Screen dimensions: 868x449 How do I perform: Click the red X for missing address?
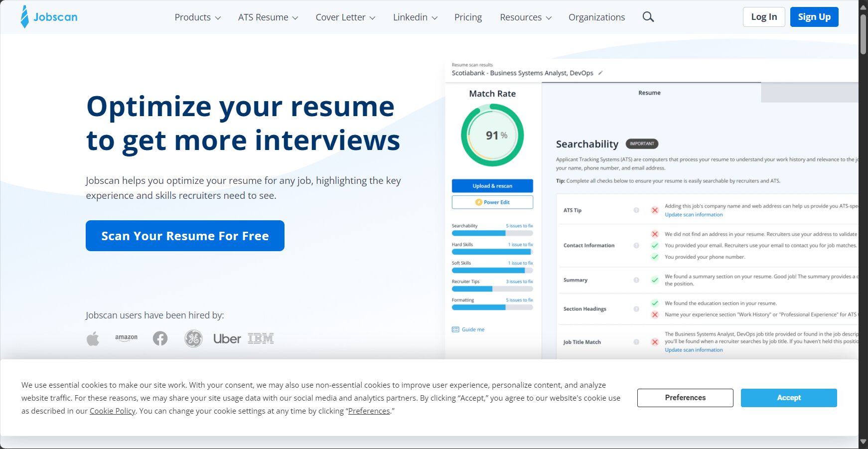[x=655, y=234]
